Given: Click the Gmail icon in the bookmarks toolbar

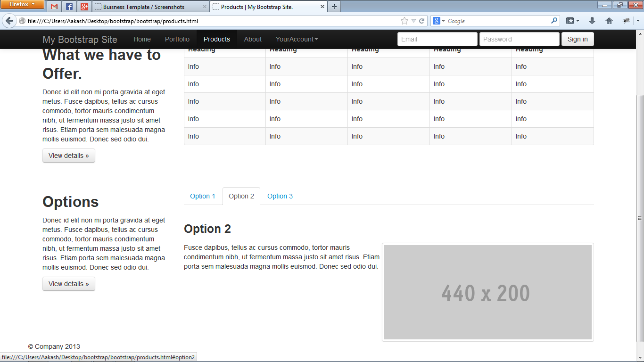Looking at the screenshot, I should pos(54,7).
